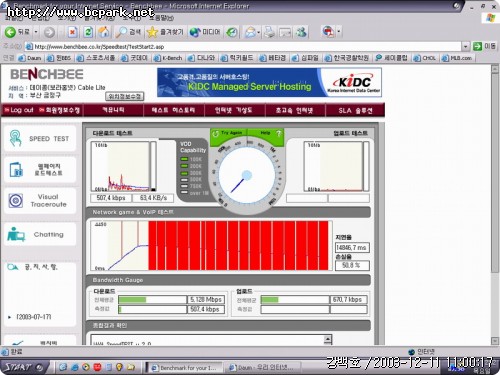Open the address bar dropdown arrow

[x=465, y=46]
